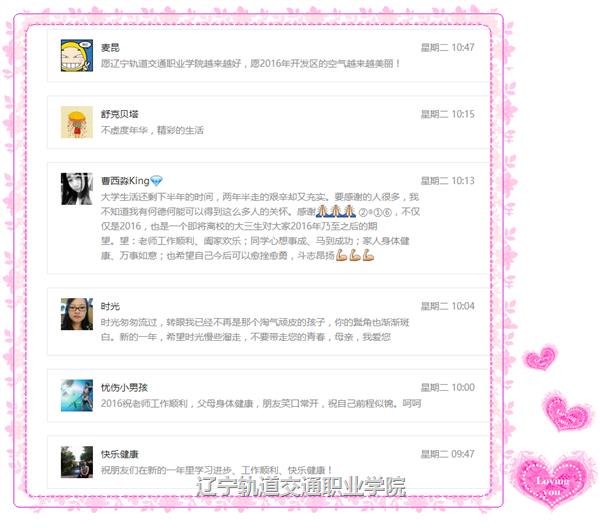
Task: Click the 星期二 09:47 timestamp
Action: point(447,454)
